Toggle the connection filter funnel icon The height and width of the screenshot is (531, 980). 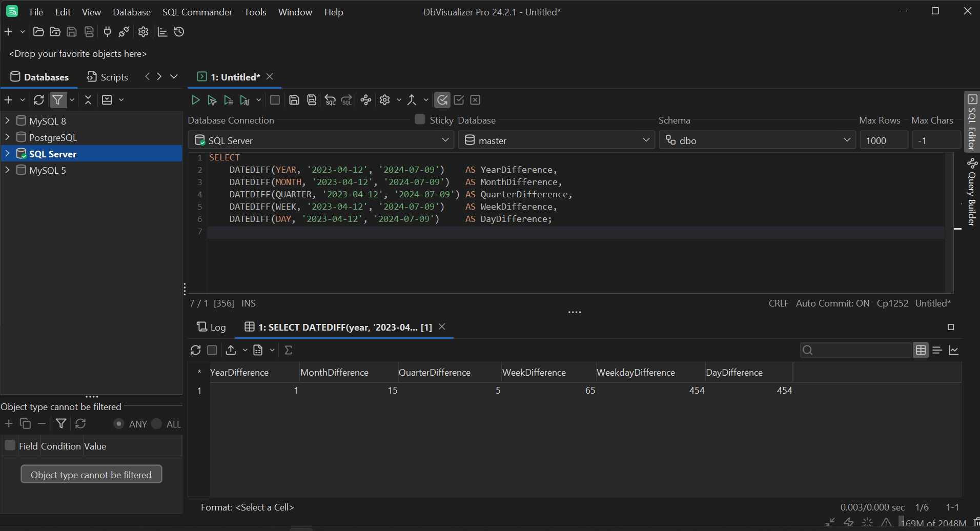click(x=58, y=100)
